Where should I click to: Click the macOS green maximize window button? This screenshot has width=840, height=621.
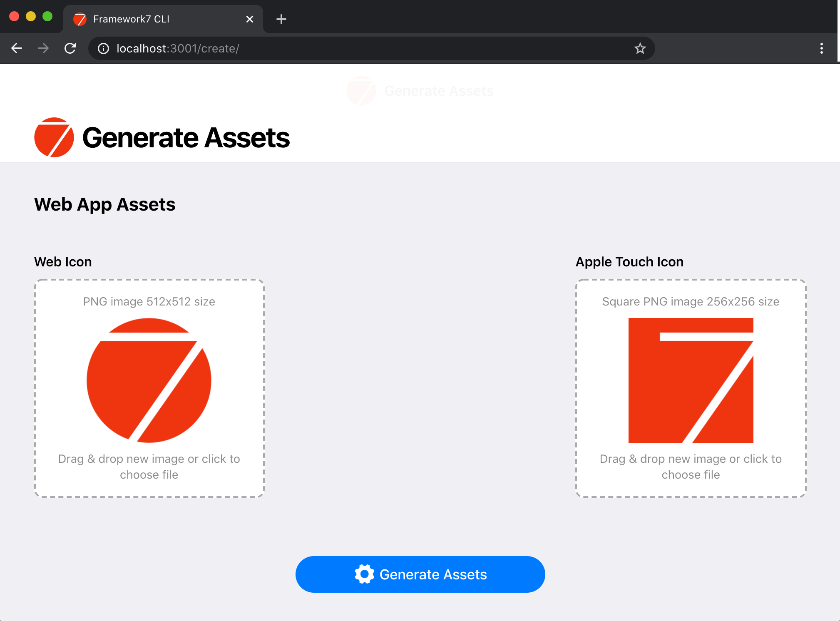tap(47, 16)
